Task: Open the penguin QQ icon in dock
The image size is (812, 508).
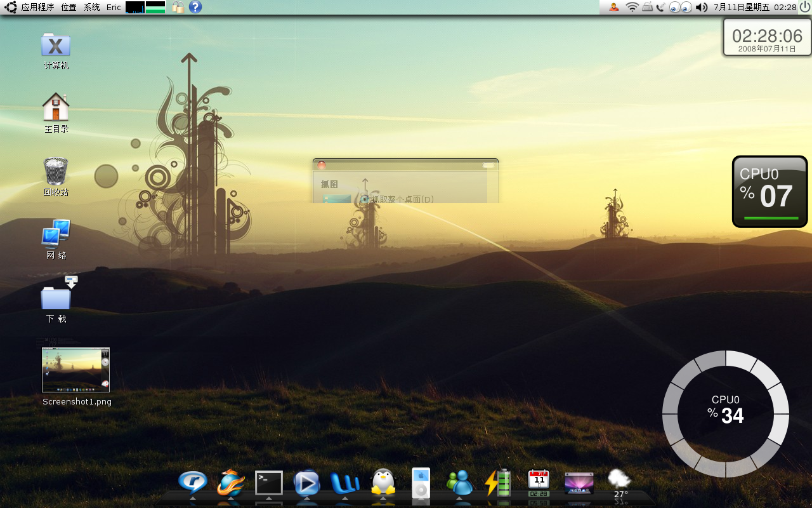Action: [x=383, y=483]
